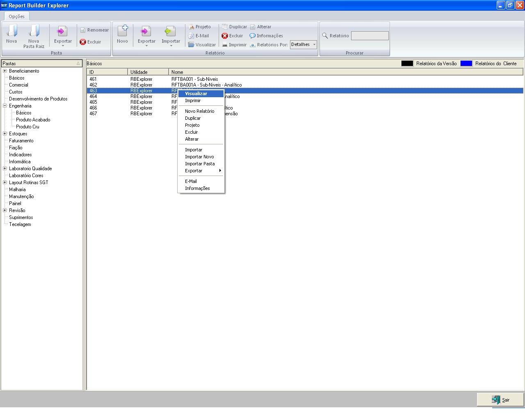Click the Informações toolbar button
This screenshot has height=420, width=525.
[266, 36]
